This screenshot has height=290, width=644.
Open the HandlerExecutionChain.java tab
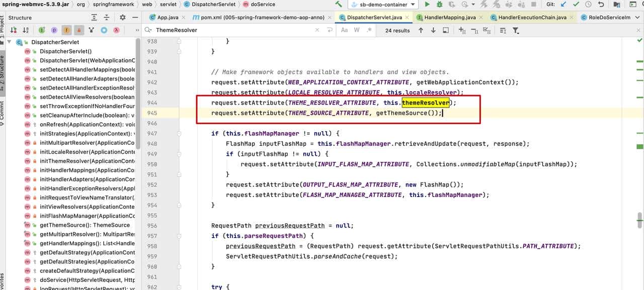click(532, 18)
